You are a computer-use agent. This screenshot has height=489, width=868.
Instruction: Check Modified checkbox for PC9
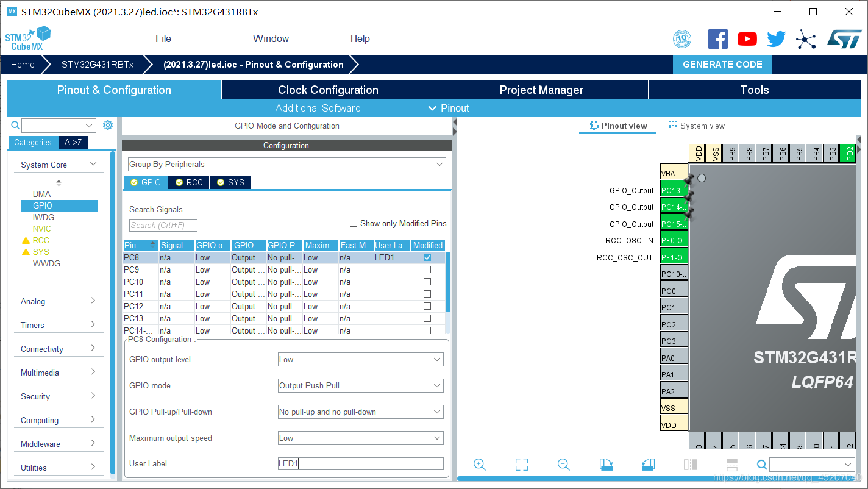point(427,269)
